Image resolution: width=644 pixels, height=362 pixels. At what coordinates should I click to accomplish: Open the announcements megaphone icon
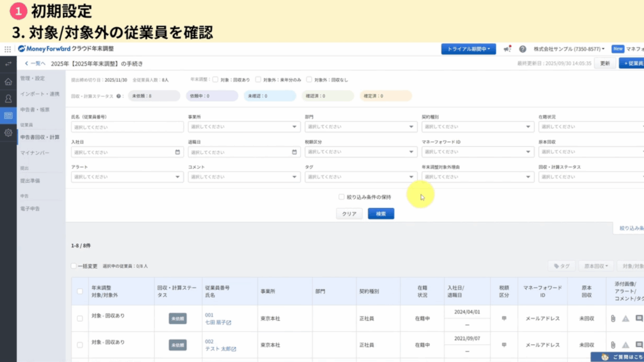tap(506, 49)
